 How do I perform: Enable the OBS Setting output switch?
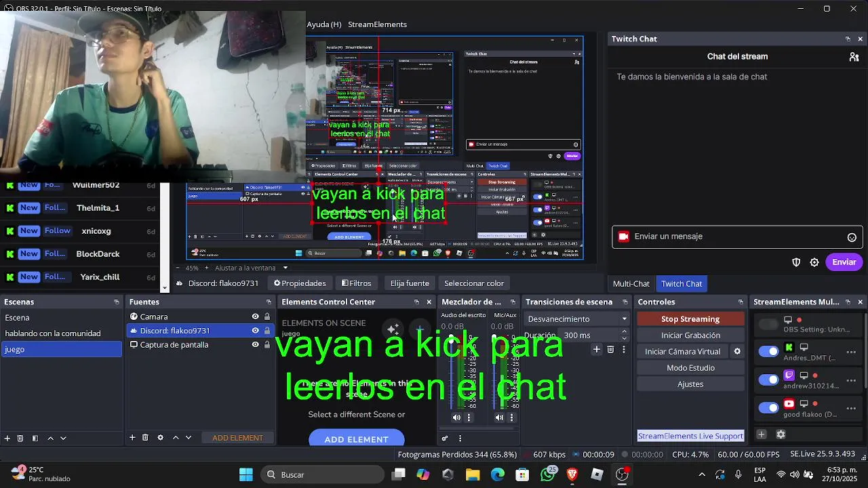(x=768, y=325)
